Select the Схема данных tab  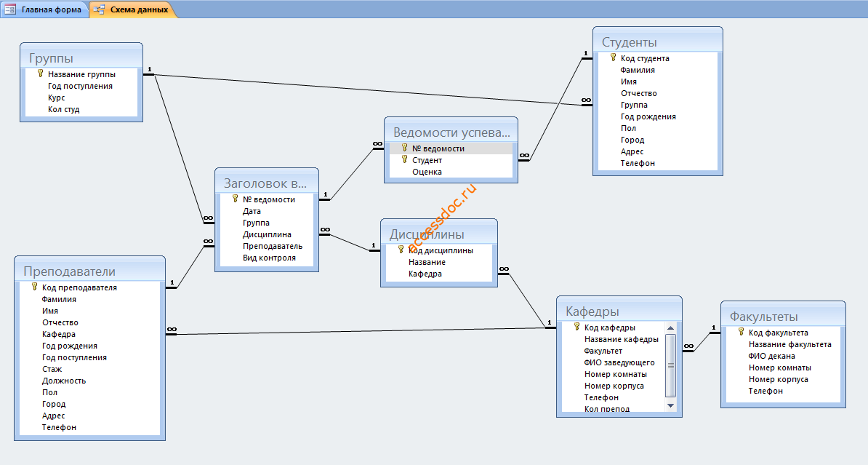133,9
